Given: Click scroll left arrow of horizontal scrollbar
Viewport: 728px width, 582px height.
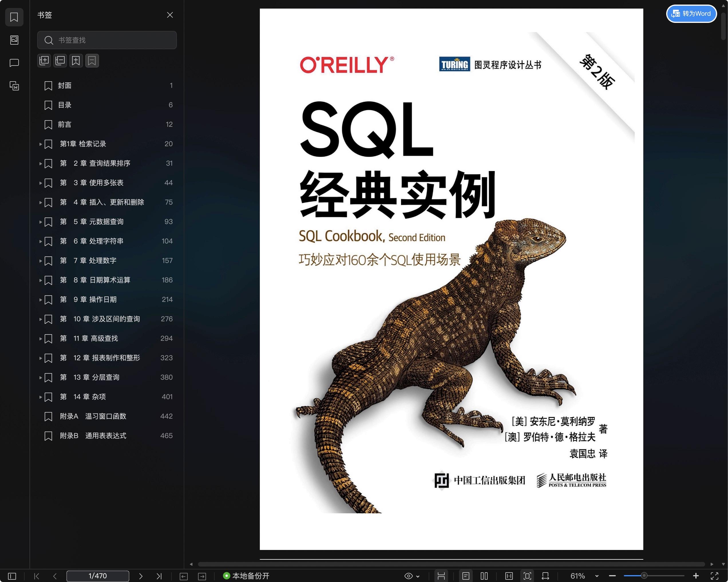Looking at the screenshot, I should pos(191,564).
